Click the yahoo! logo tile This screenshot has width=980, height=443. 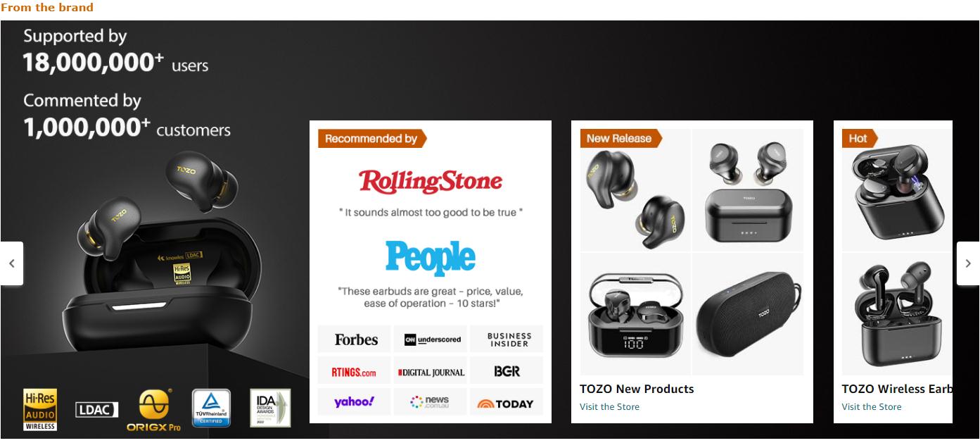(355, 402)
